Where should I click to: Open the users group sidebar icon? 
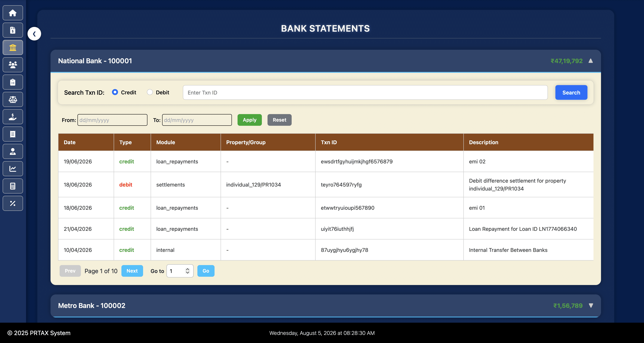[x=13, y=65]
